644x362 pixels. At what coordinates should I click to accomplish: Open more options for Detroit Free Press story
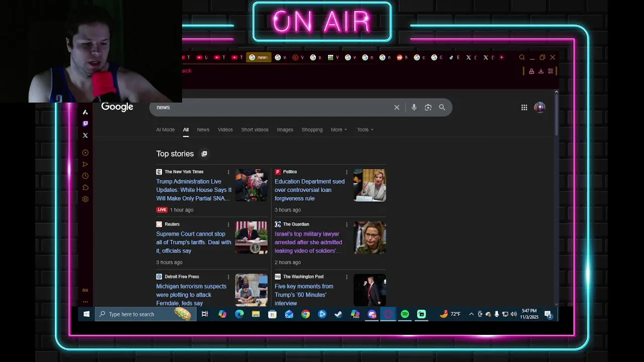228,277
